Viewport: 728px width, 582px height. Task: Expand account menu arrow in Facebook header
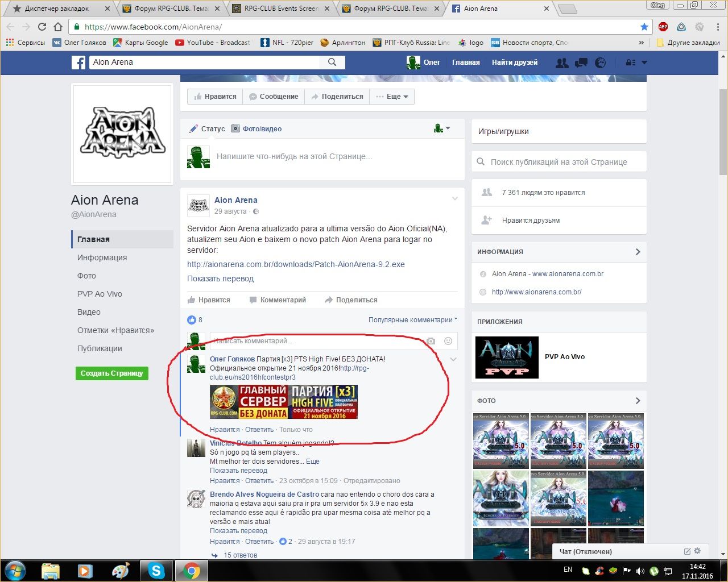point(644,63)
